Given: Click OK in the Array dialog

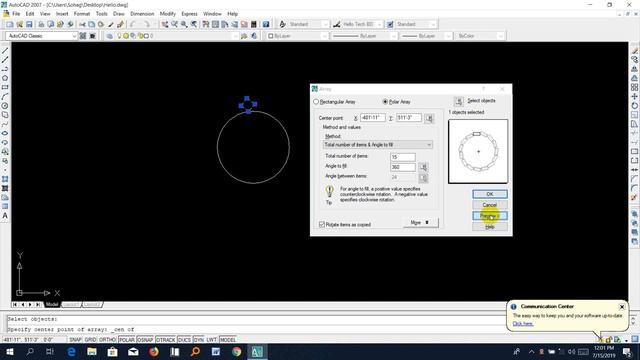Looking at the screenshot, I should click(490, 194).
